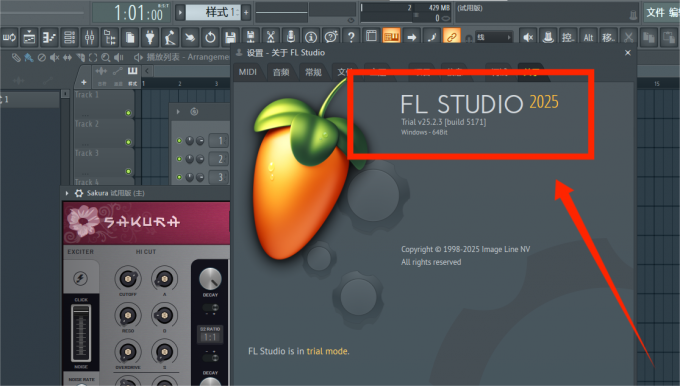This screenshot has height=386, width=680.
Task: Toggle channel 2 green mute LED
Action: (179, 159)
